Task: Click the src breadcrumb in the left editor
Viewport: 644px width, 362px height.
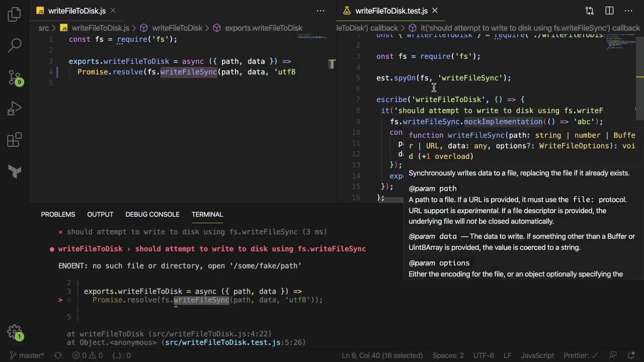Action: 44,28
